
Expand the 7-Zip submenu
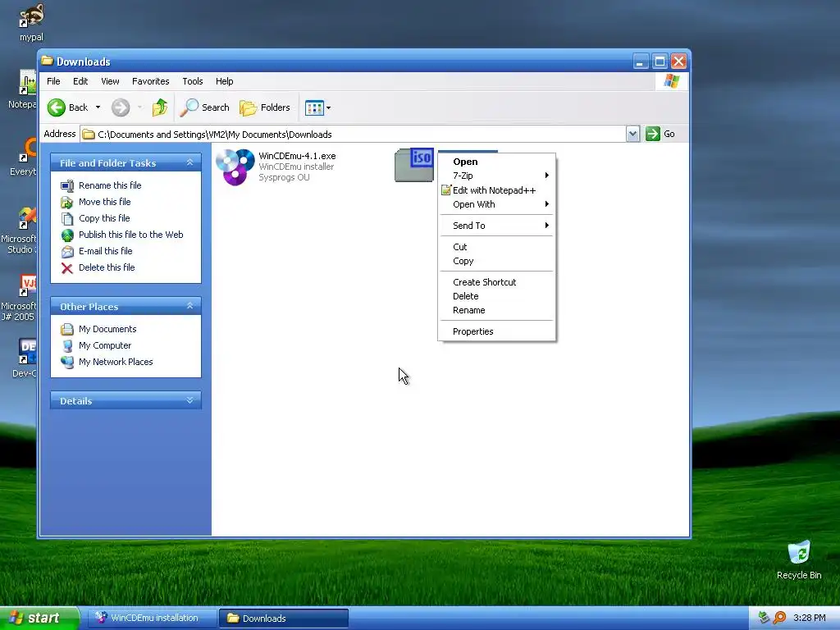[496, 176]
